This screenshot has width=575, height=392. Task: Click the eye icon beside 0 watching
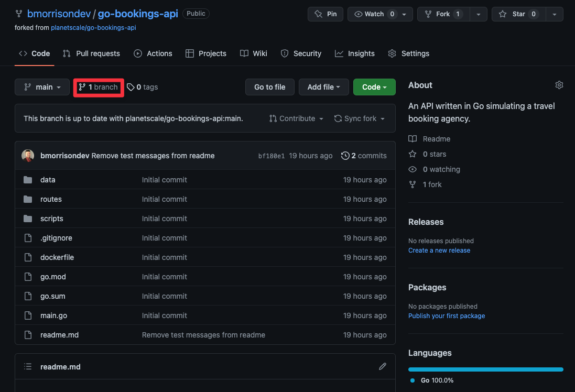(x=413, y=169)
